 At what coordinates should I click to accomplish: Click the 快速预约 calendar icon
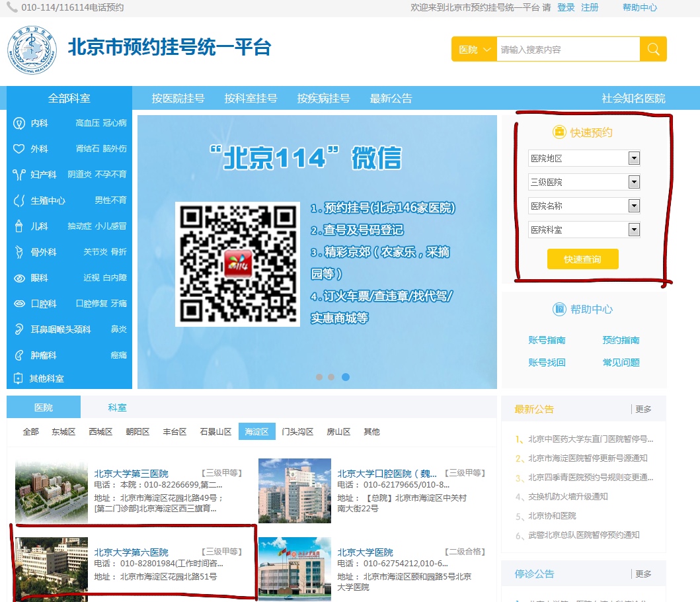(x=559, y=132)
